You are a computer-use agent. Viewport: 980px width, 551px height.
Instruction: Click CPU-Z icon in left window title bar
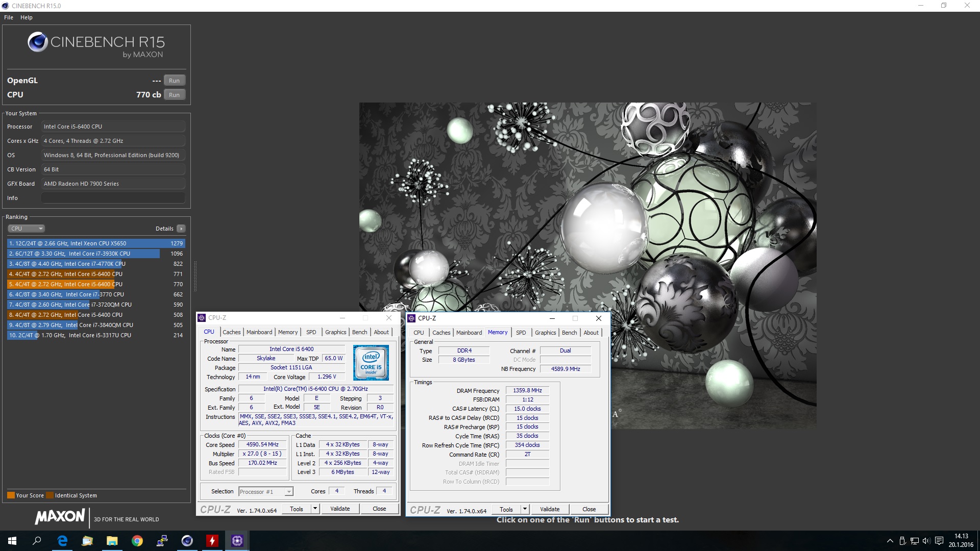pyautogui.click(x=202, y=318)
